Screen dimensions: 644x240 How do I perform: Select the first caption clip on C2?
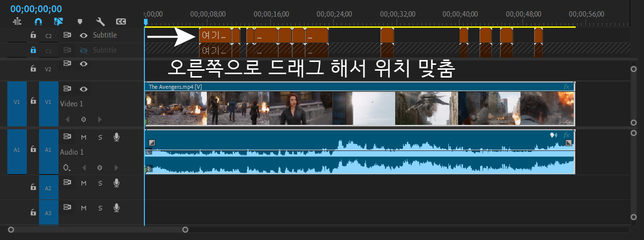click(x=215, y=36)
